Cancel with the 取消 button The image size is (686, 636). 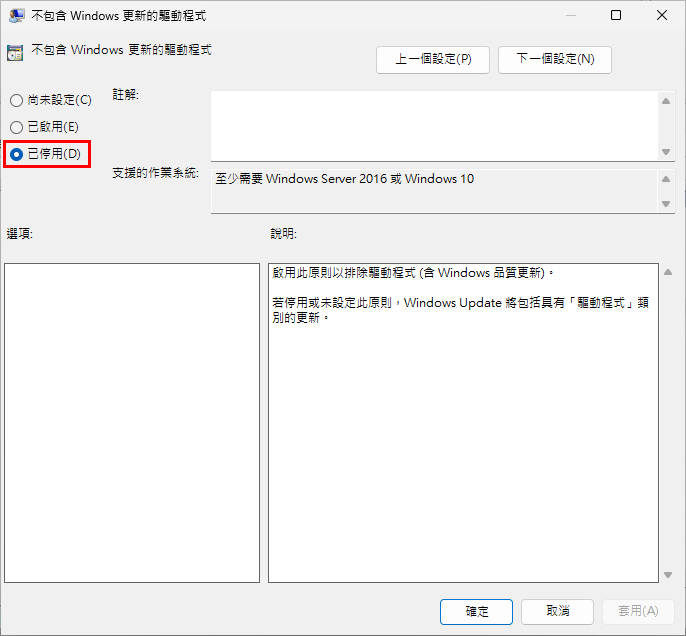[x=557, y=611]
